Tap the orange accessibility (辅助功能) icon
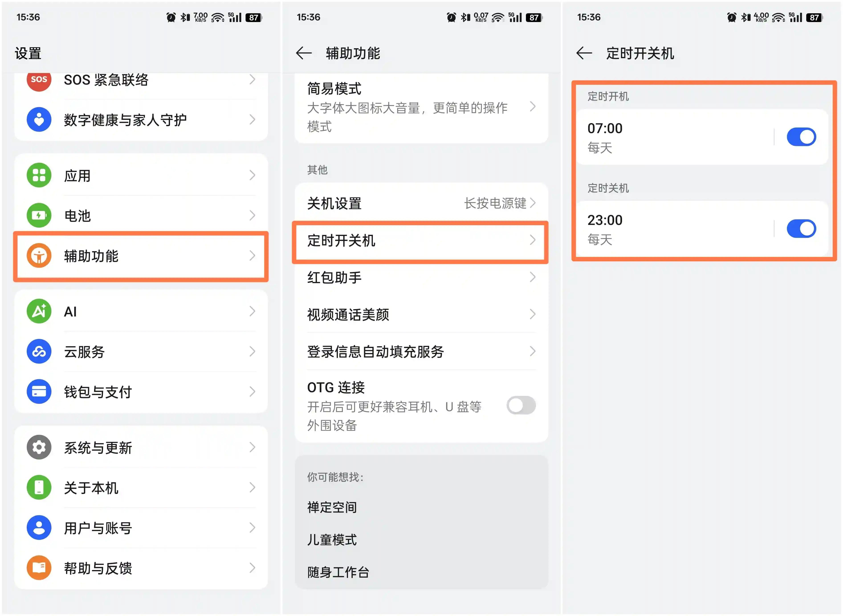 (39, 256)
